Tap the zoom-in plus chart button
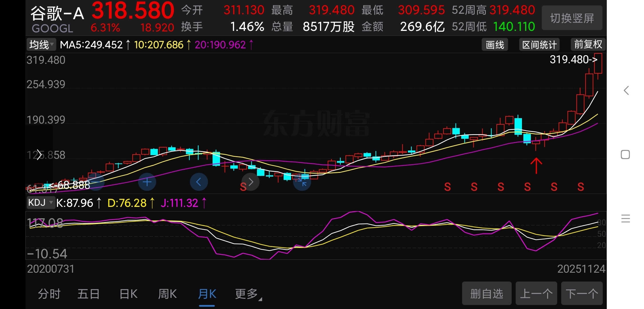Viewport: 644px width, 309px height. (147, 182)
